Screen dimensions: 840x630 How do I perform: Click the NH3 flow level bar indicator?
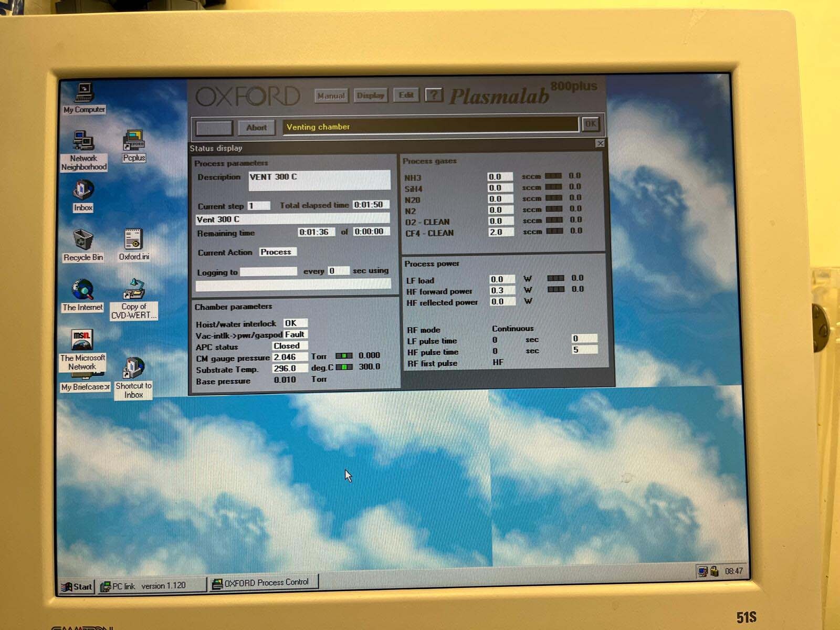(x=553, y=176)
